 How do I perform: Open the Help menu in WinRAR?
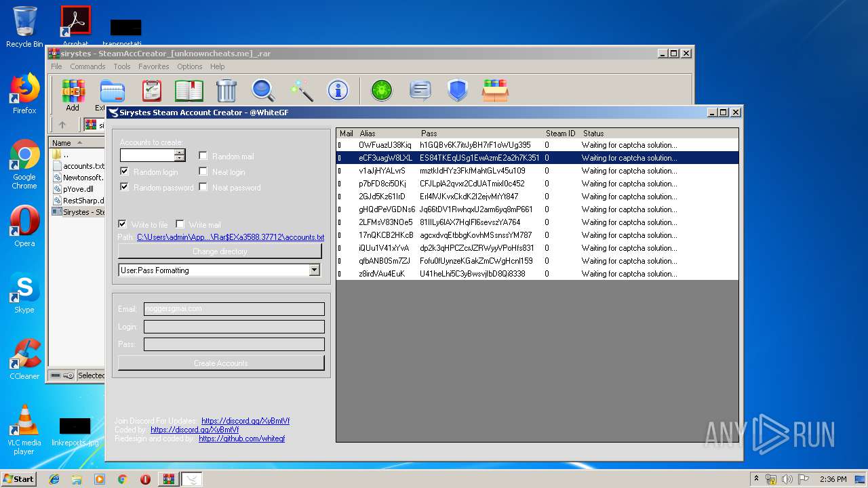point(217,66)
